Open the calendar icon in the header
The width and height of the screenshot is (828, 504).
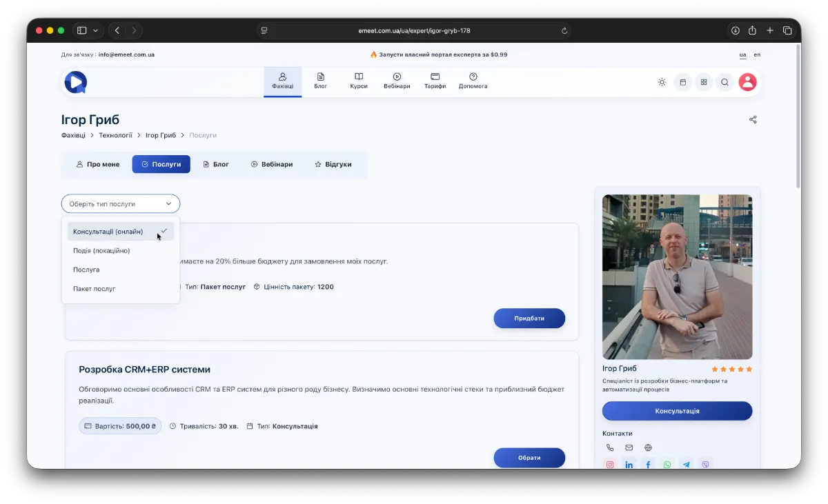682,82
